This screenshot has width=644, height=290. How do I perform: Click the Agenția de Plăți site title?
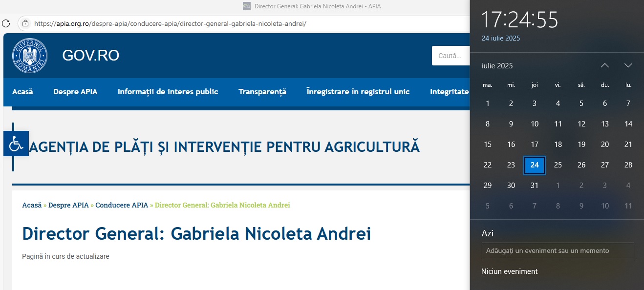[x=225, y=146]
